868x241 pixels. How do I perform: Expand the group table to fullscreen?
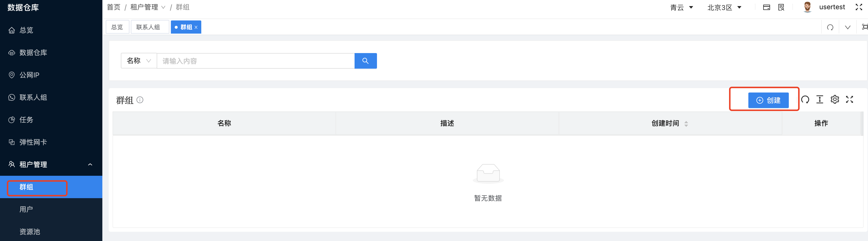pos(849,100)
